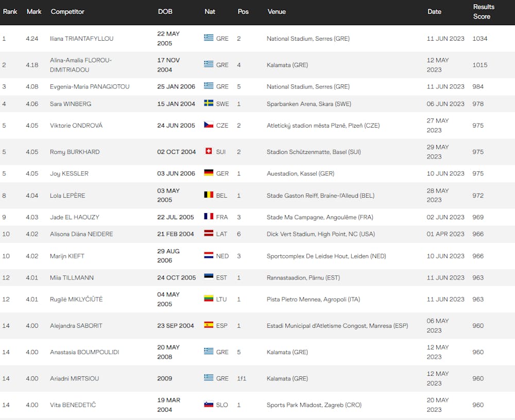Click the Czech flag icon beside CZE
Viewport: 515px width, 420px height.
click(209, 125)
